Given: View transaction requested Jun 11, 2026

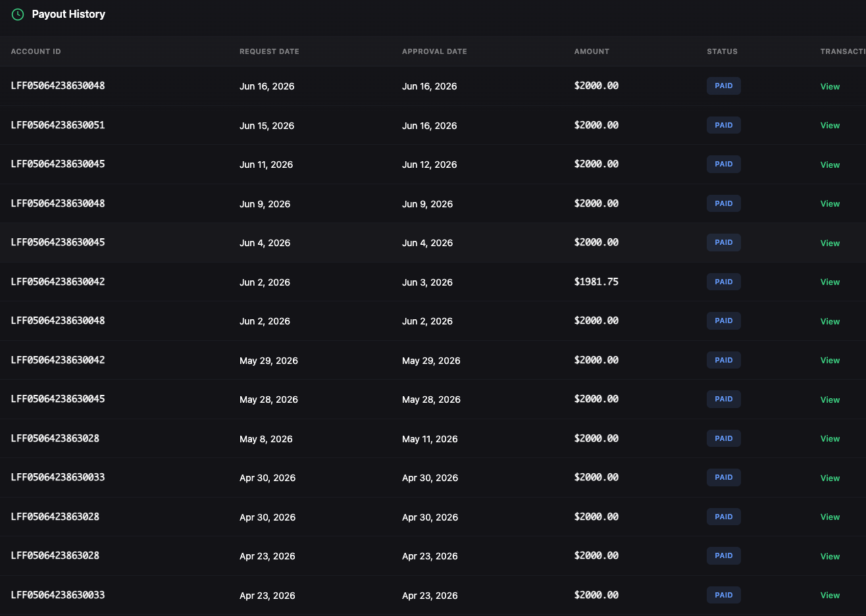Looking at the screenshot, I should click(x=830, y=165).
